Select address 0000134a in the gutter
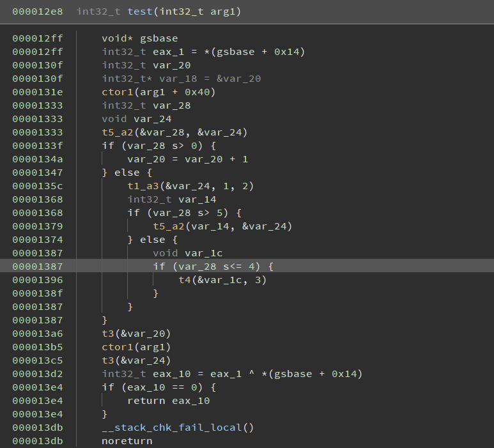Screen dimensions: 494x448 [x=38, y=159]
